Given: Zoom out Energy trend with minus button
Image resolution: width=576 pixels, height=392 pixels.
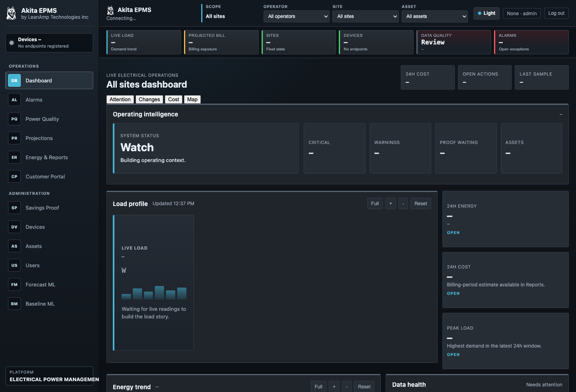Looking at the screenshot, I should click(x=347, y=387).
